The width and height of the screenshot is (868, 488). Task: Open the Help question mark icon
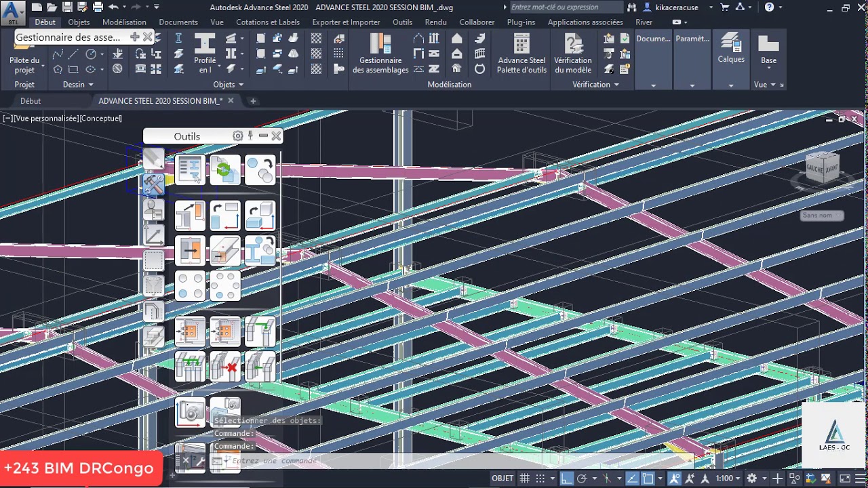click(769, 7)
